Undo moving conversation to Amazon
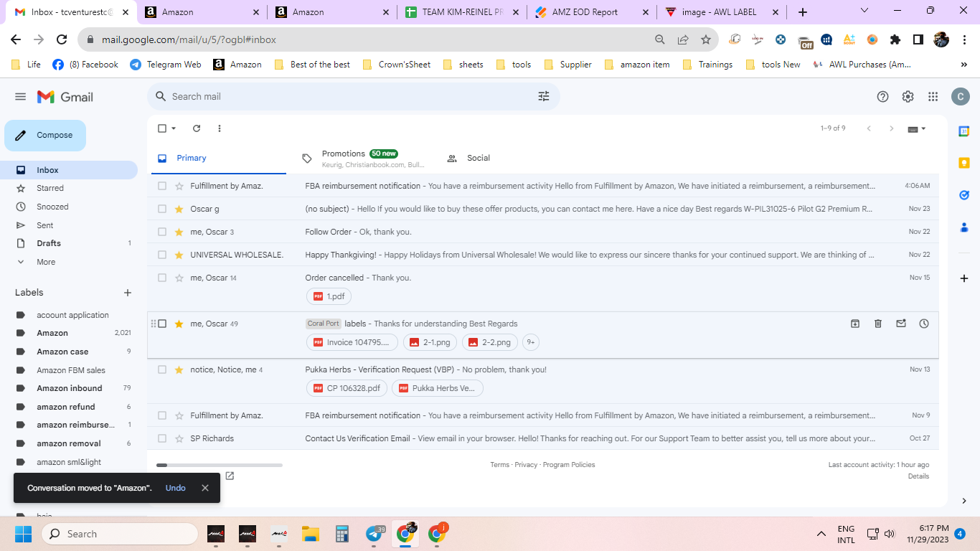980x551 pixels. pos(176,488)
